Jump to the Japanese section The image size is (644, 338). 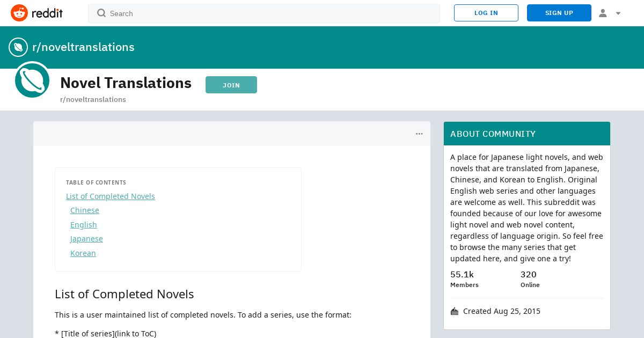[86, 239]
